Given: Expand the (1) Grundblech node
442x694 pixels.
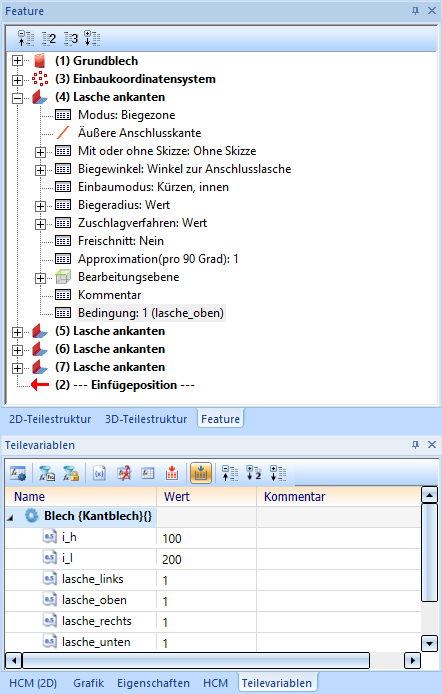Looking at the screenshot, I should 17,61.
